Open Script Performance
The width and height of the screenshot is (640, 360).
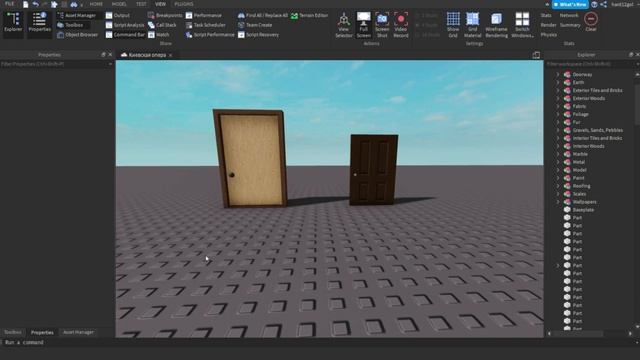coord(210,35)
